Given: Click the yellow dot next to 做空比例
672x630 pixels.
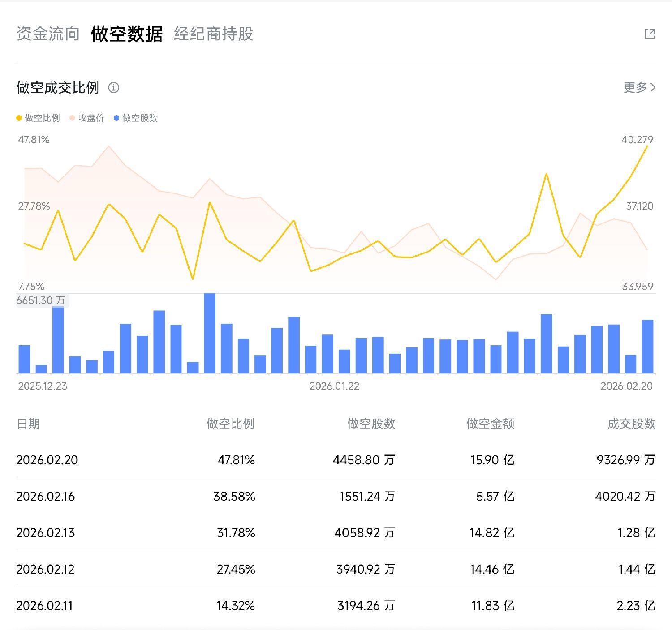Looking at the screenshot, I should click(x=19, y=118).
